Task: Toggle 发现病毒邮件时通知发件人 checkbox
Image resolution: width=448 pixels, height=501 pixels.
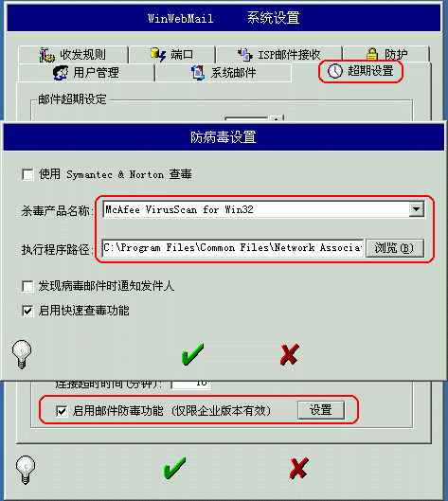Action: (x=27, y=286)
